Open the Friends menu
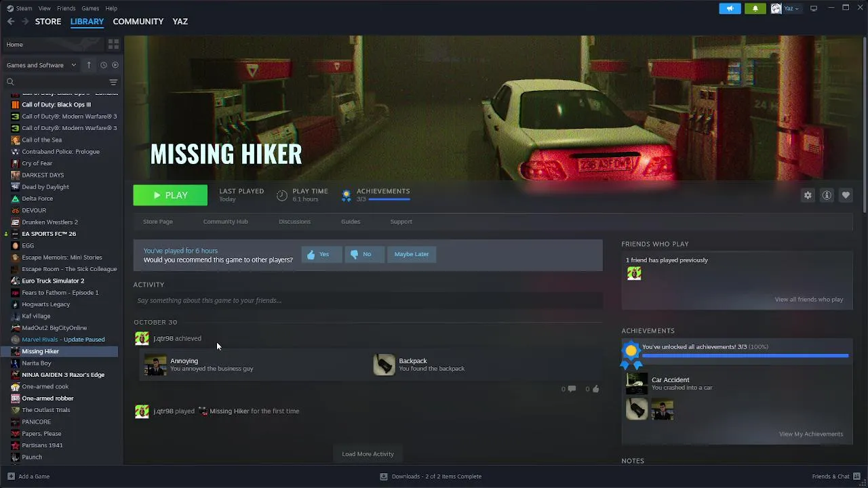This screenshot has width=868, height=488. pos(66,8)
